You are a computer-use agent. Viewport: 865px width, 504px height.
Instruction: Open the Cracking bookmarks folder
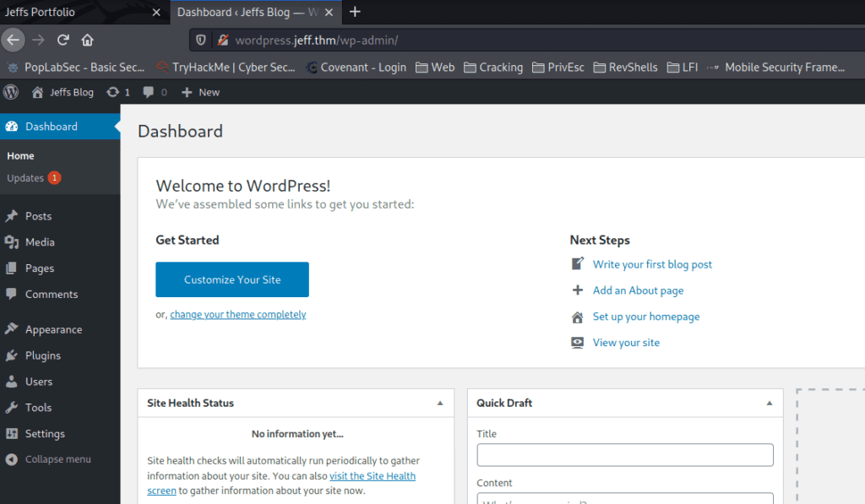(x=493, y=68)
